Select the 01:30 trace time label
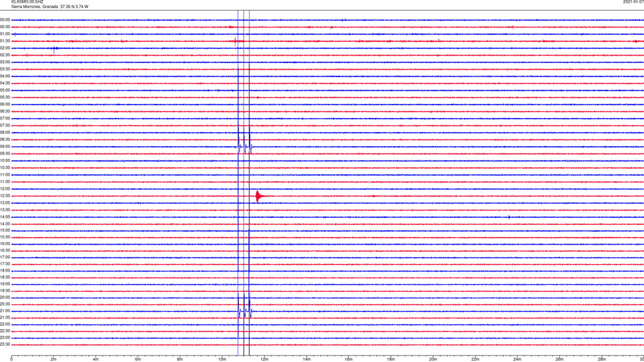Screen dimensions: 644x362 click(x=5, y=41)
